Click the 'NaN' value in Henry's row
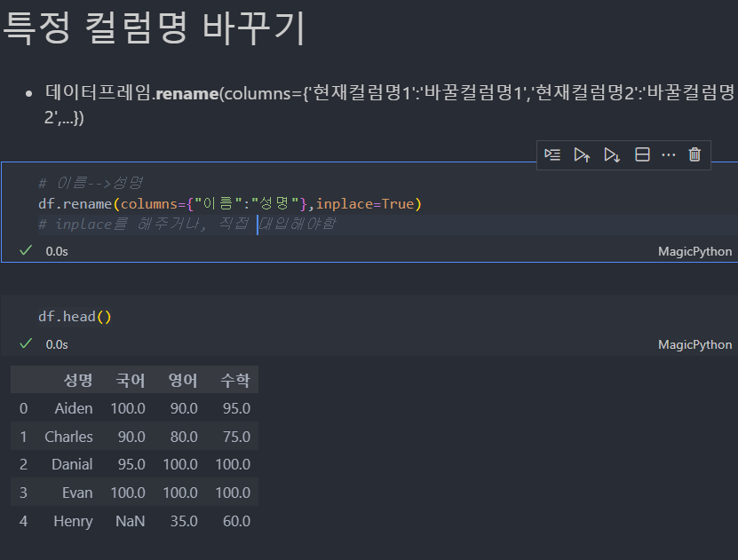The height and width of the screenshot is (560, 738). (x=131, y=521)
